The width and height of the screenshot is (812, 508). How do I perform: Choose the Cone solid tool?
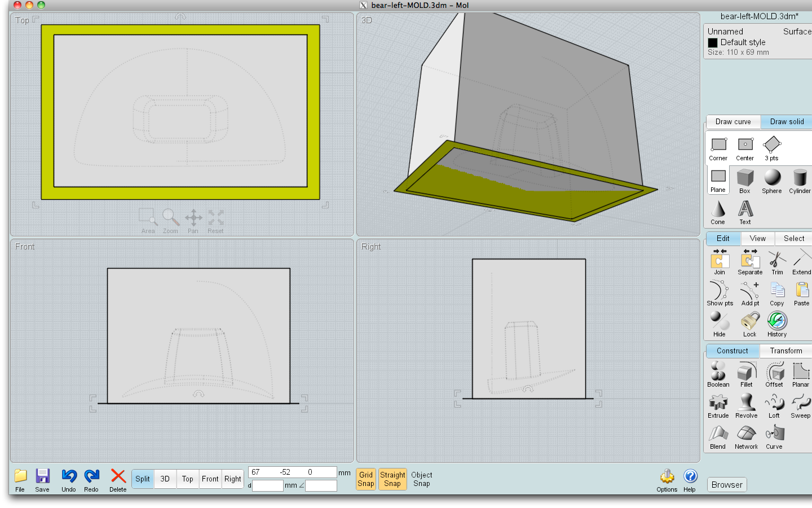click(x=718, y=212)
